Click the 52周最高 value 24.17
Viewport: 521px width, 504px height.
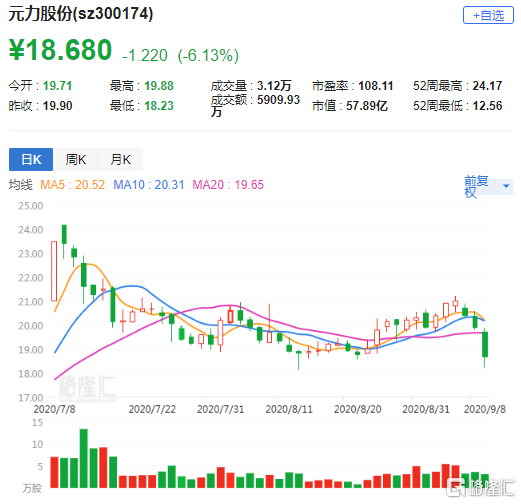(487, 86)
